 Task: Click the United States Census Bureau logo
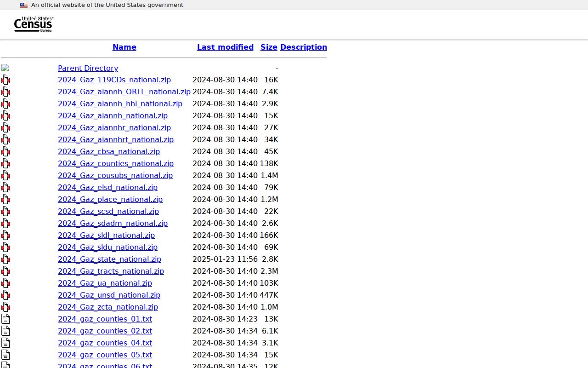coord(34,24)
